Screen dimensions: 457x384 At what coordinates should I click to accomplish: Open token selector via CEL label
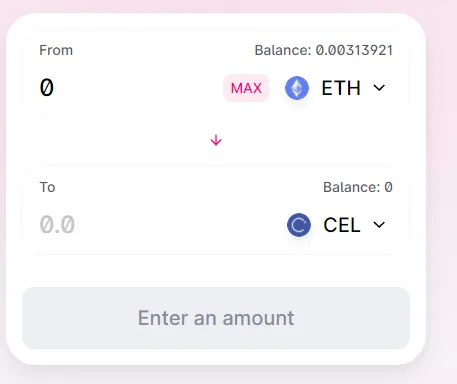[342, 225]
